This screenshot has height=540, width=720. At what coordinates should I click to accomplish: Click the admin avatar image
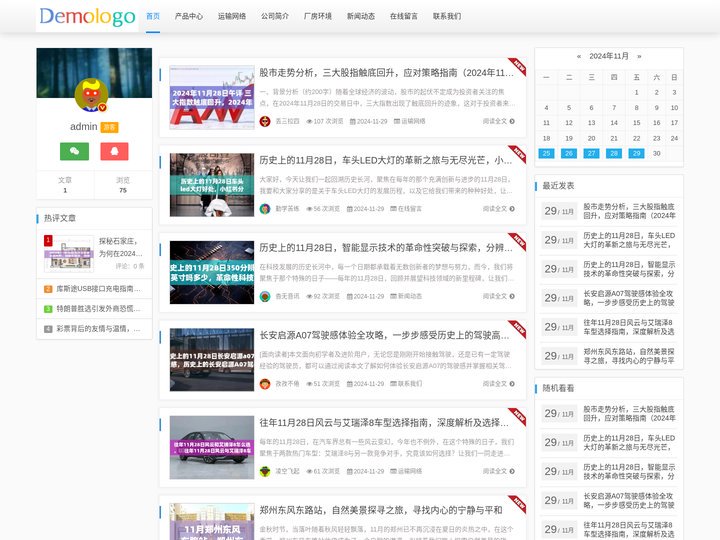tap(91, 95)
